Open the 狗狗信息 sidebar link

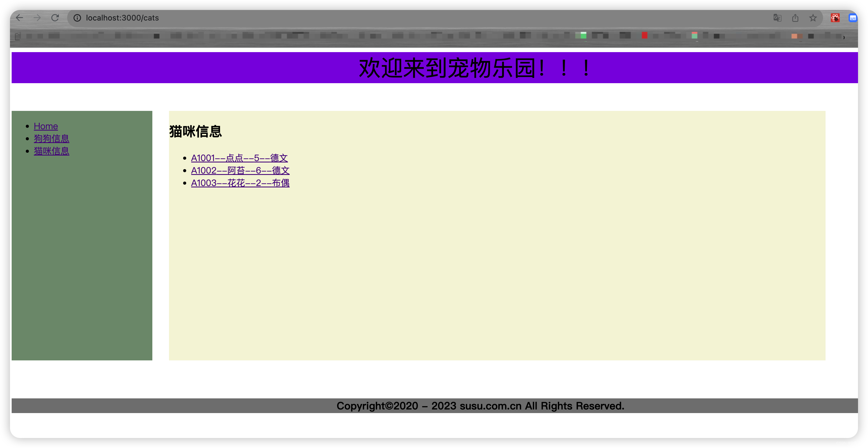coord(52,139)
